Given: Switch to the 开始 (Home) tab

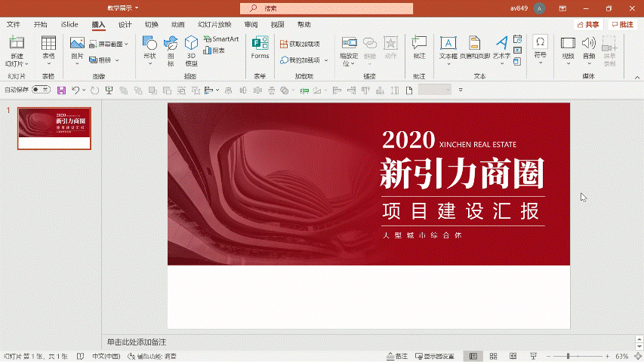Looking at the screenshot, I should pyautogui.click(x=40, y=25).
